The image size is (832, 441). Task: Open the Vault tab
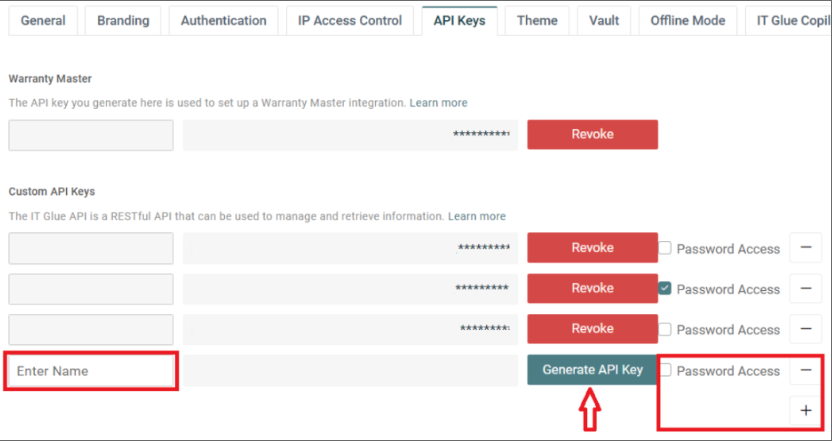coord(604,21)
